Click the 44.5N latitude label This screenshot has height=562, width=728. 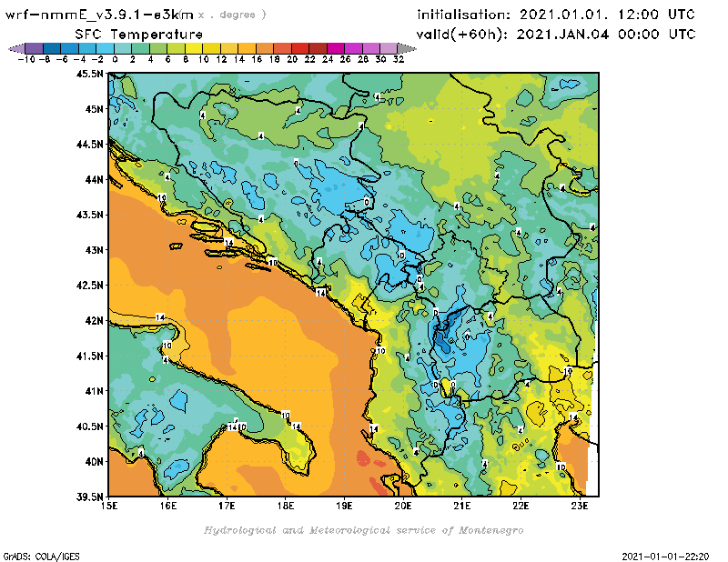(x=89, y=145)
